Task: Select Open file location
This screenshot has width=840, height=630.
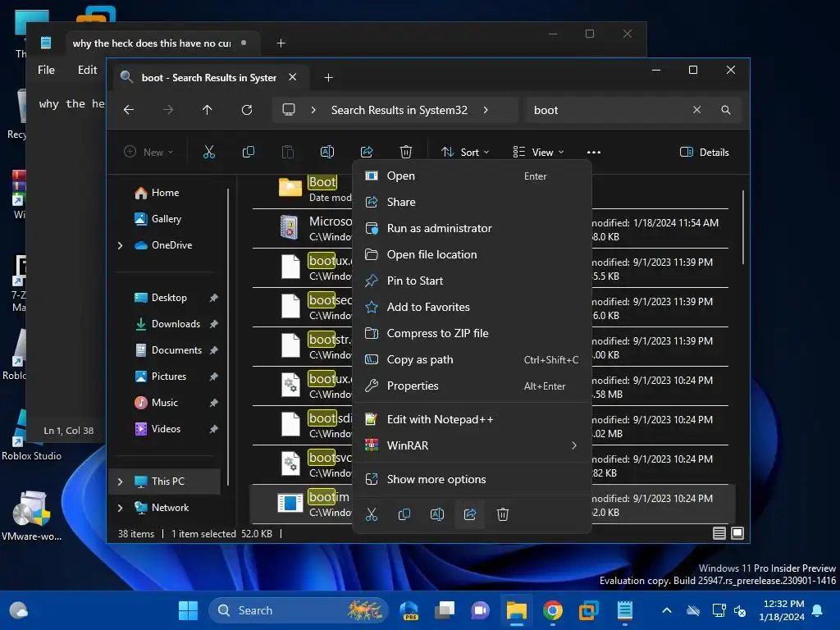Action: [x=472, y=255]
